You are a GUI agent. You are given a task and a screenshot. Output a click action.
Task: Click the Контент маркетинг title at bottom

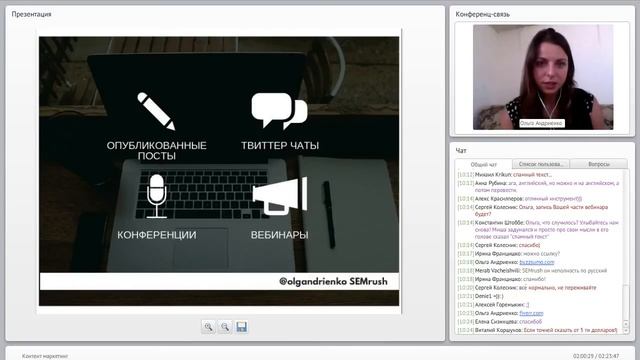pyautogui.click(x=45, y=356)
